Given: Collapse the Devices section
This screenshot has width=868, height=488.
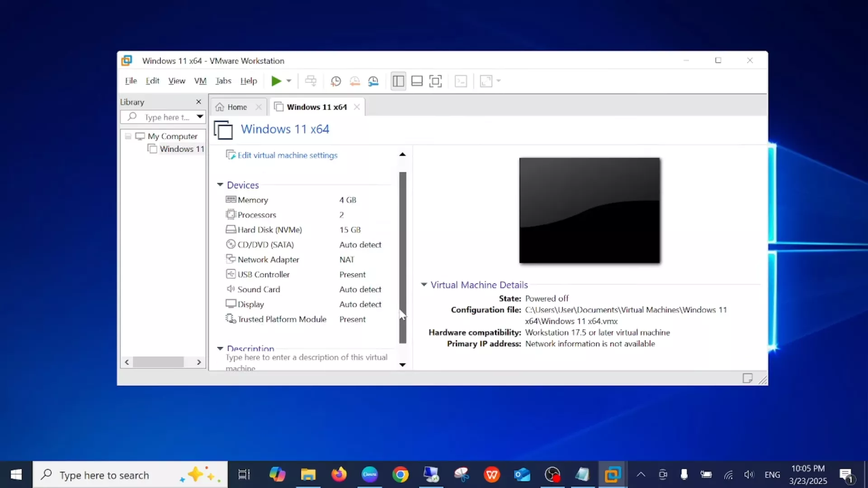Looking at the screenshot, I should pyautogui.click(x=220, y=185).
